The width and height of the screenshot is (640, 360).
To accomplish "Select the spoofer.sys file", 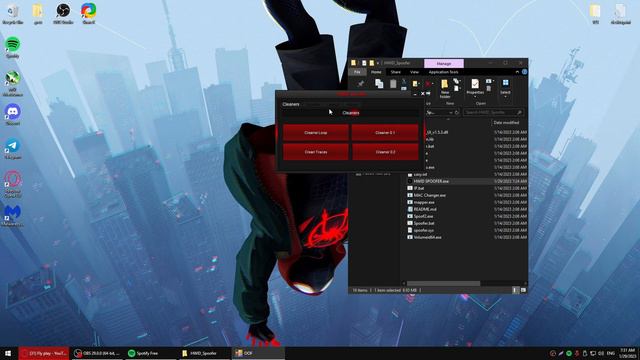I will (424, 230).
